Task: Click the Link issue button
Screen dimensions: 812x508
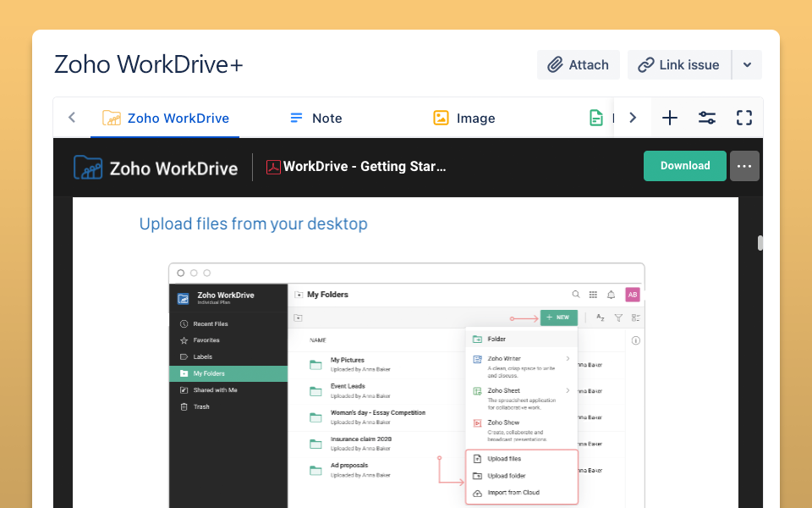Action: point(679,65)
